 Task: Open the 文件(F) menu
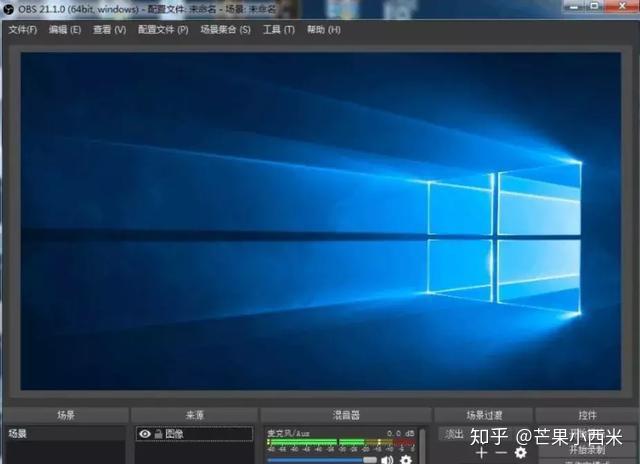tap(23, 30)
